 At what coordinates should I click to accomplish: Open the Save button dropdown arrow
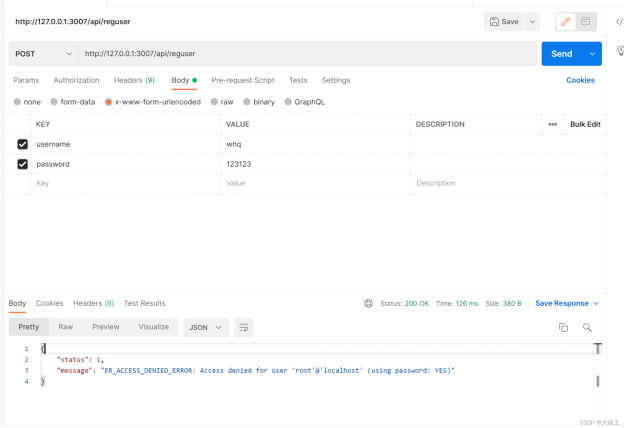tap(533, 21)
